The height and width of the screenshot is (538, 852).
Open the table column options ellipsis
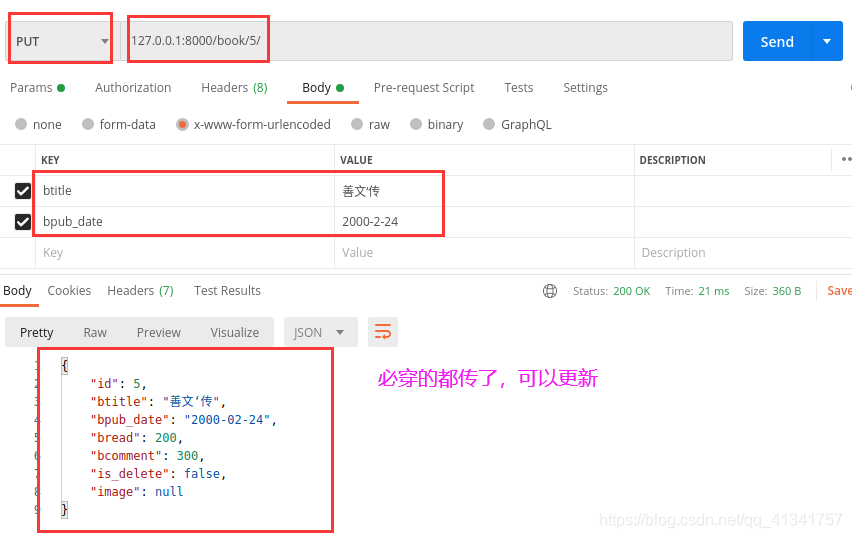[846, 159]
